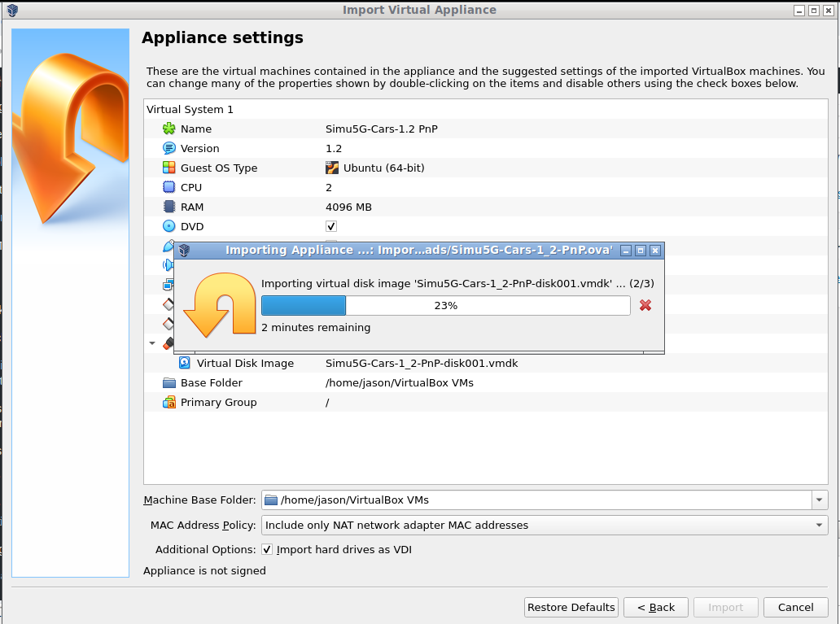
Task: Click the Guest OS Type colored squares icon
Action: 168,168
